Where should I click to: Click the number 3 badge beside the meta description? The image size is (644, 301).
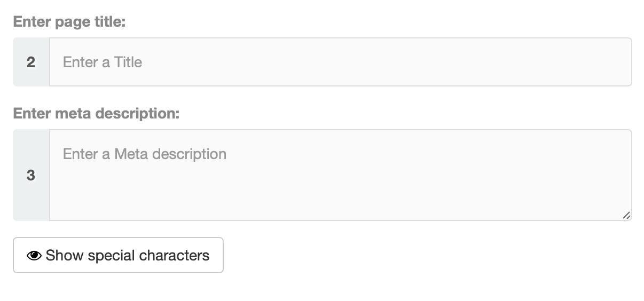click(x=31, y=175)
